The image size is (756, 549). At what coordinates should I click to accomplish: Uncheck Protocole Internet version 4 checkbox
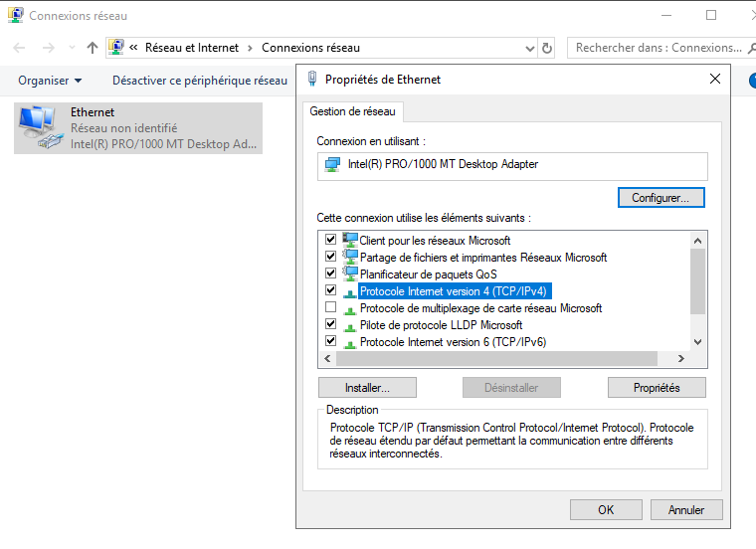330,290
